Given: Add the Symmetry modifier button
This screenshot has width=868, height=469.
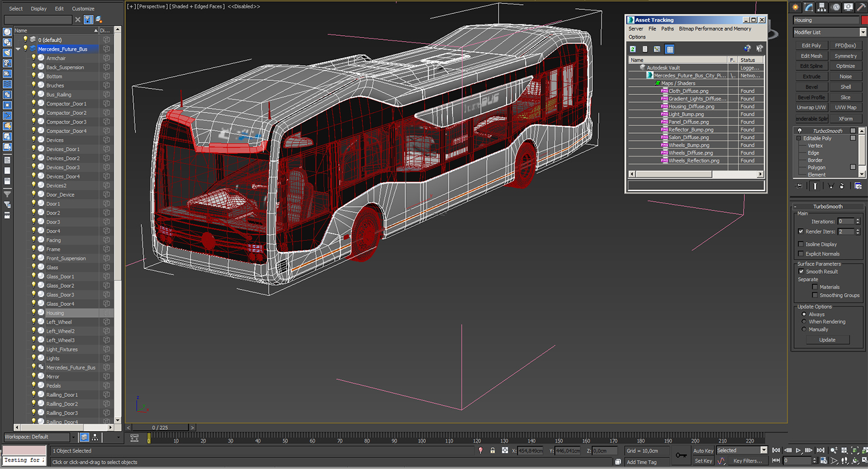Looking at the screenshot, I should [846, 56].
